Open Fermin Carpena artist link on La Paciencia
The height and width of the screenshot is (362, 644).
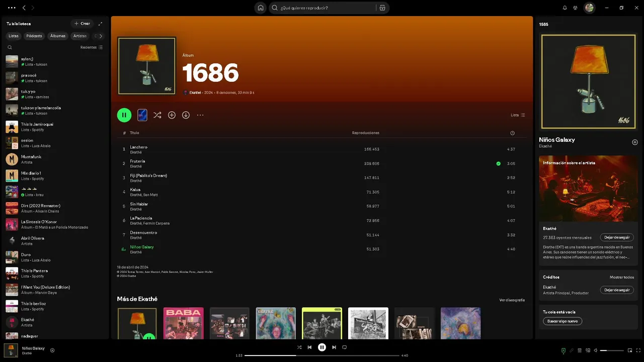coord(156,223)
